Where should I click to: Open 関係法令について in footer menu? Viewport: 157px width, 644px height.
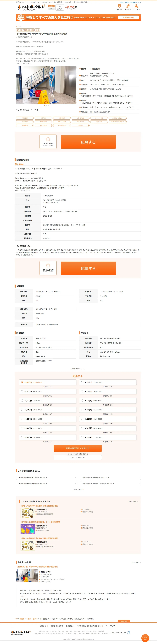(57, 626)
